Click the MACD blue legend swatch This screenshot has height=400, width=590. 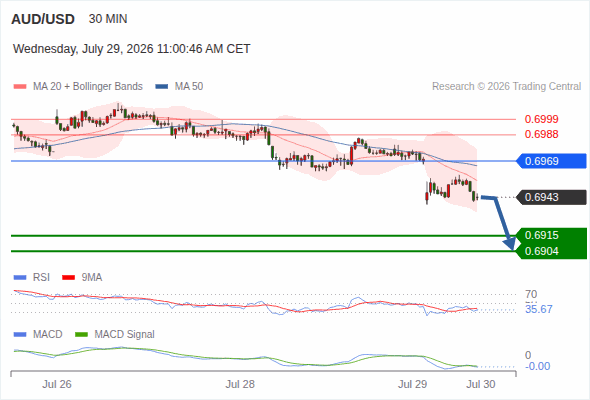20,335
